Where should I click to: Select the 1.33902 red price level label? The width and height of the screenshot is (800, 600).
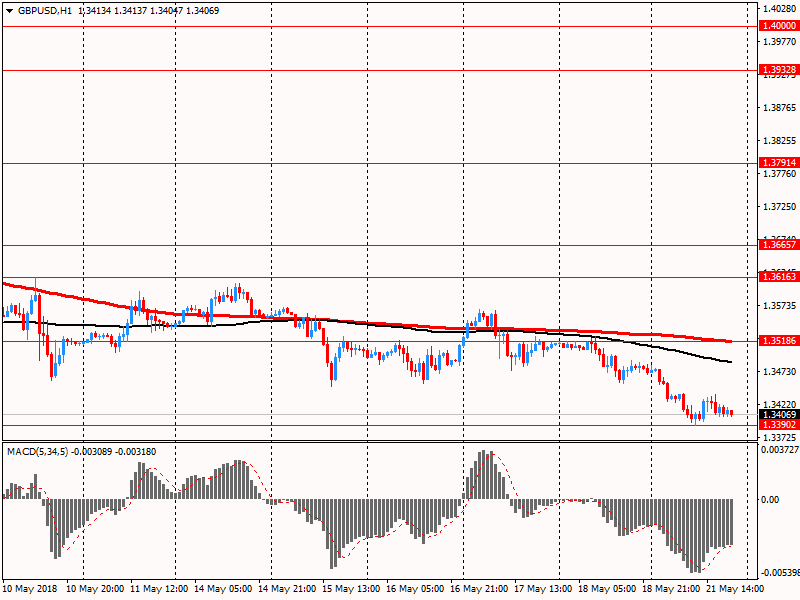coord(779,425)
